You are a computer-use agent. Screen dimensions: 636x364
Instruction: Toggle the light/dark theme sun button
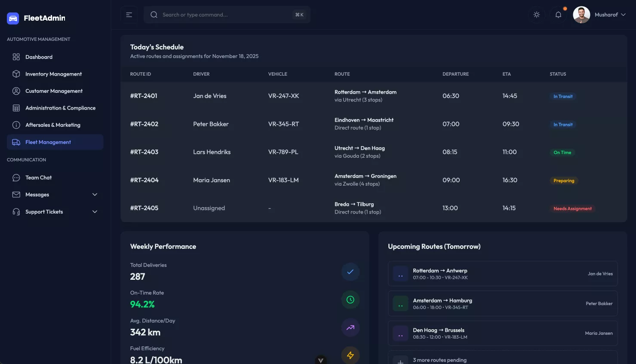(x=537, y=15)
